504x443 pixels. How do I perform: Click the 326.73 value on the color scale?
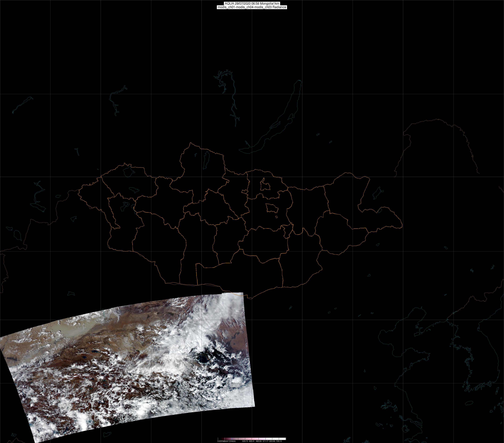(245, 441)
